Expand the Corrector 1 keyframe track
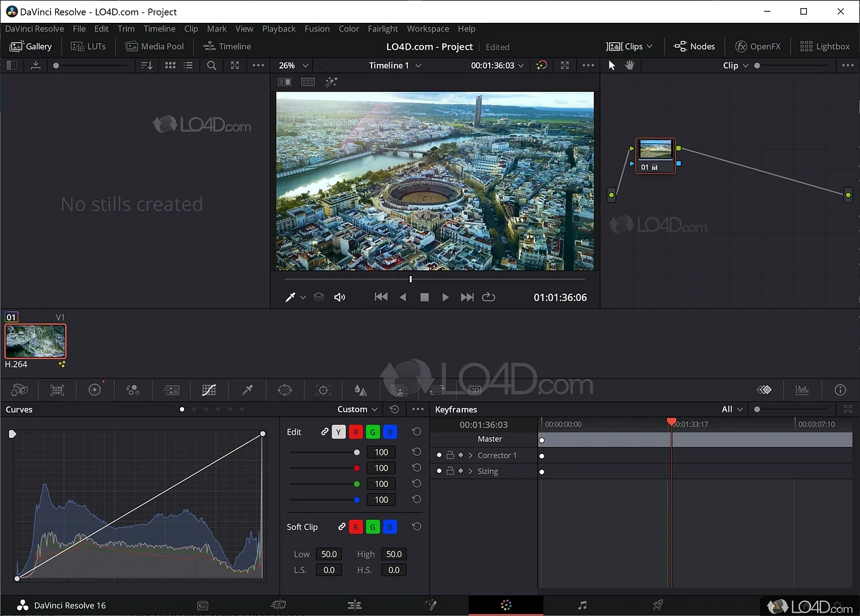 pyautogui.click(x=470, y=455)
